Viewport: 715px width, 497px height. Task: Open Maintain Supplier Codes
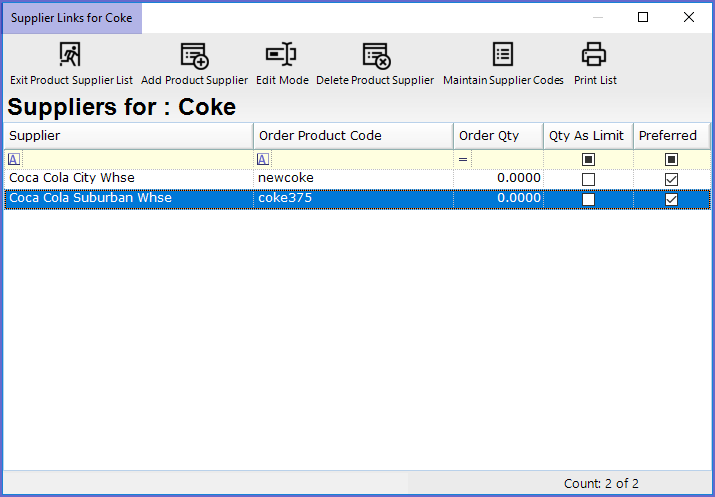503,55
